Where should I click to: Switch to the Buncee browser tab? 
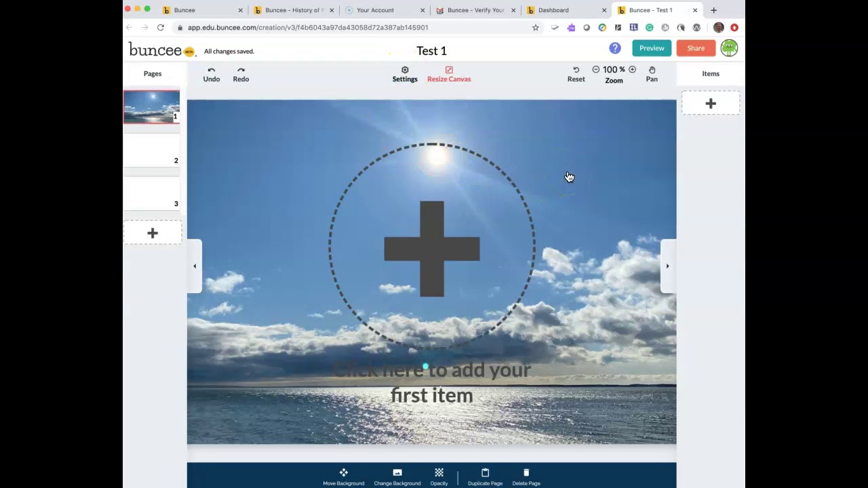pyautogui.click(x=201, y=10)
